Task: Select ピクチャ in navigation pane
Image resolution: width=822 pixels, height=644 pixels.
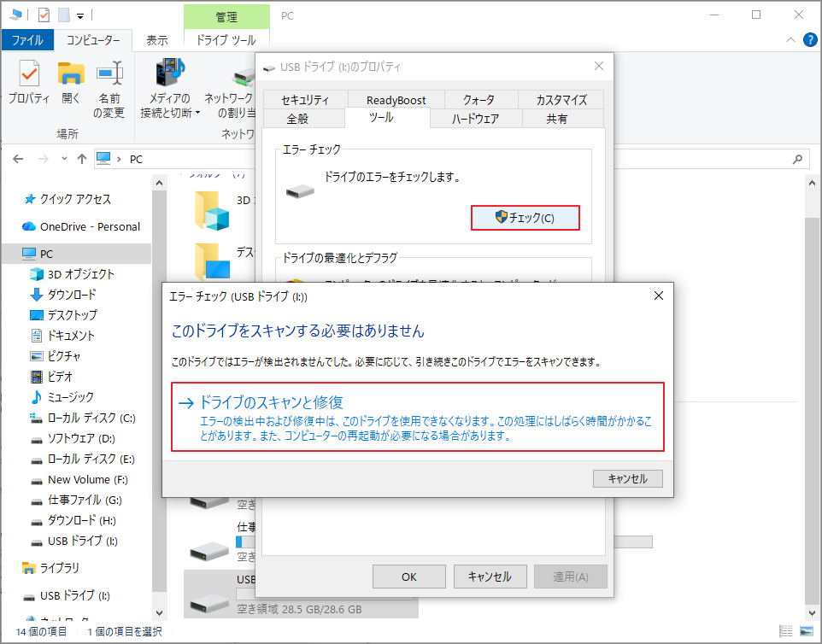Action: click(x=55, y=356)
